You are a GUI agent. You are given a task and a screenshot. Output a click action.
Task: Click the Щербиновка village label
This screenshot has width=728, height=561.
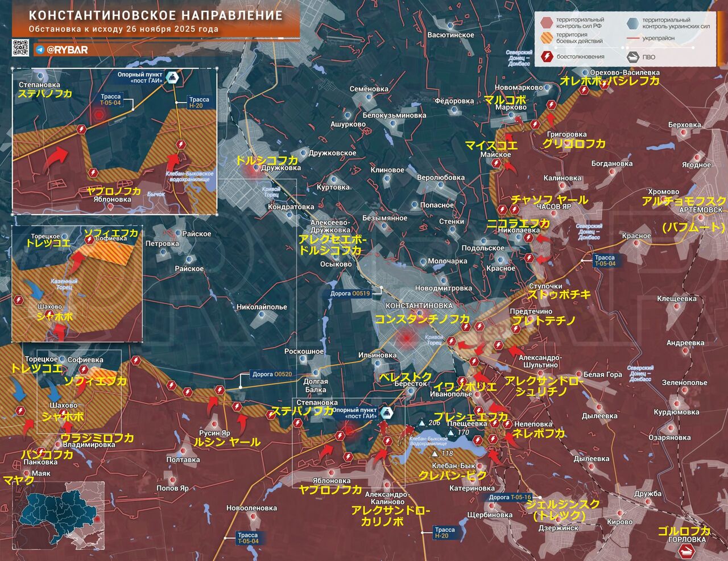tap(490, 515)
